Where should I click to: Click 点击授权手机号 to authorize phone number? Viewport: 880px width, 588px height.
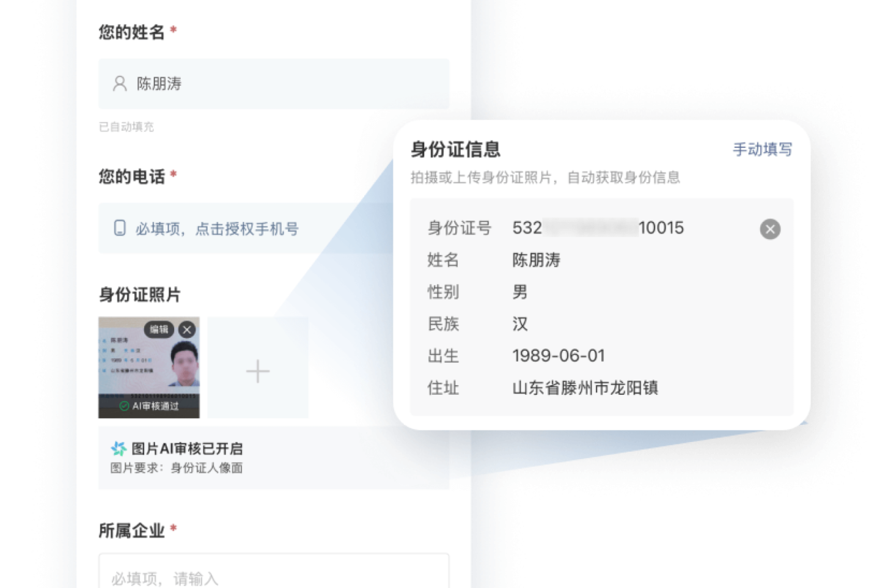247,229
